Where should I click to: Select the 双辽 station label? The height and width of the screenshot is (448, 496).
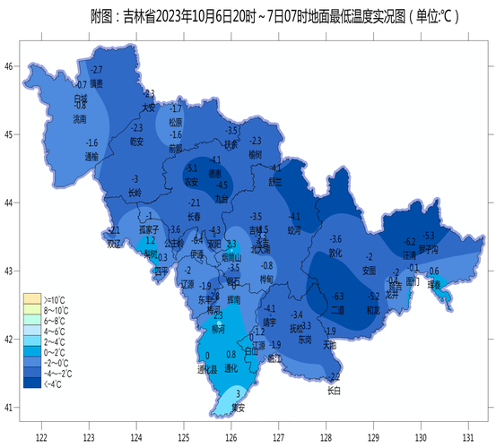114,244
